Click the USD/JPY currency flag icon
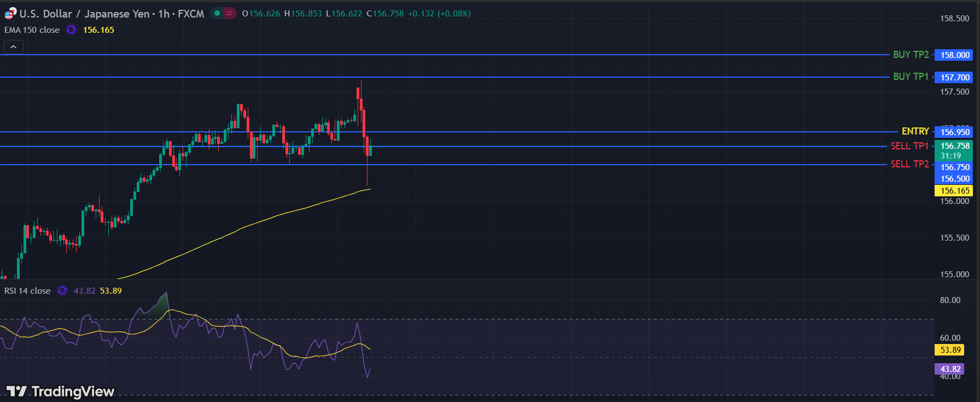 10,14
